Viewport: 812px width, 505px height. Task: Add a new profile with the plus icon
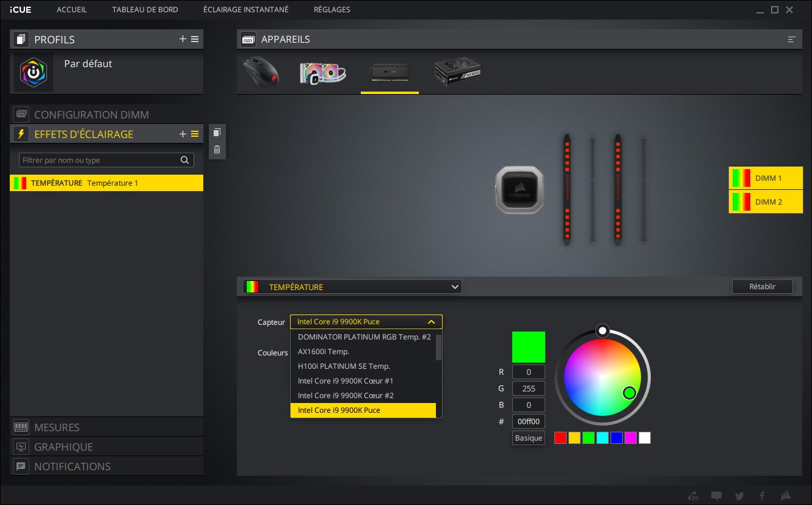pyautogui.click(x=183, y=39)
